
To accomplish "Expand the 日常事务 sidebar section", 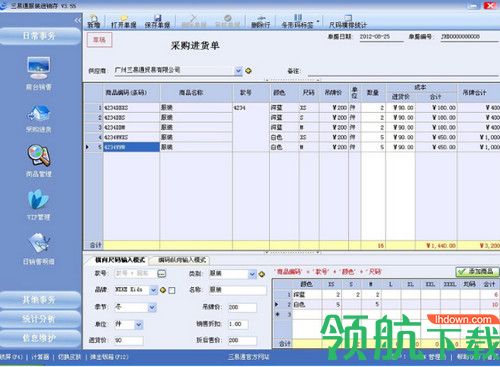I will pyautogui.click(x=40, y=36).
